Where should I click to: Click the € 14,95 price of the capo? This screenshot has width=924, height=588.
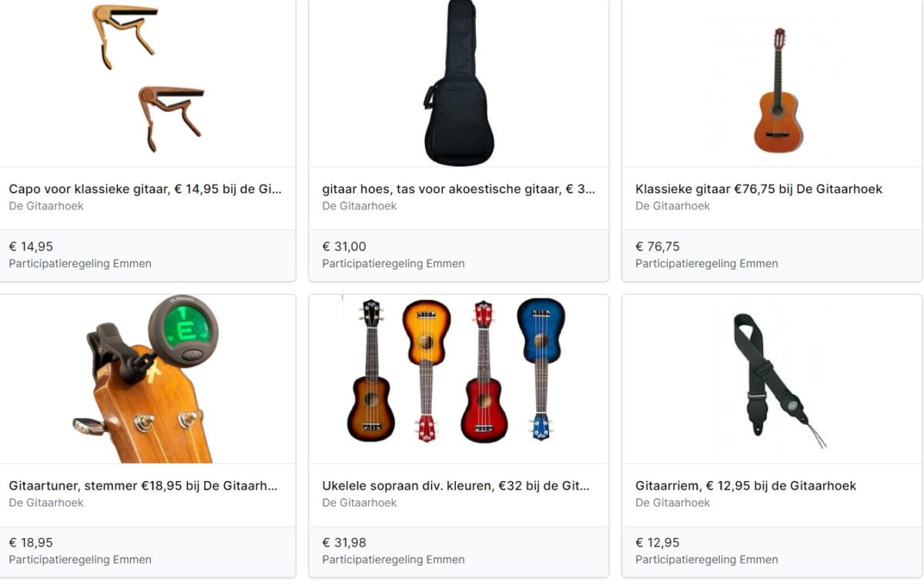click(31, 246)
